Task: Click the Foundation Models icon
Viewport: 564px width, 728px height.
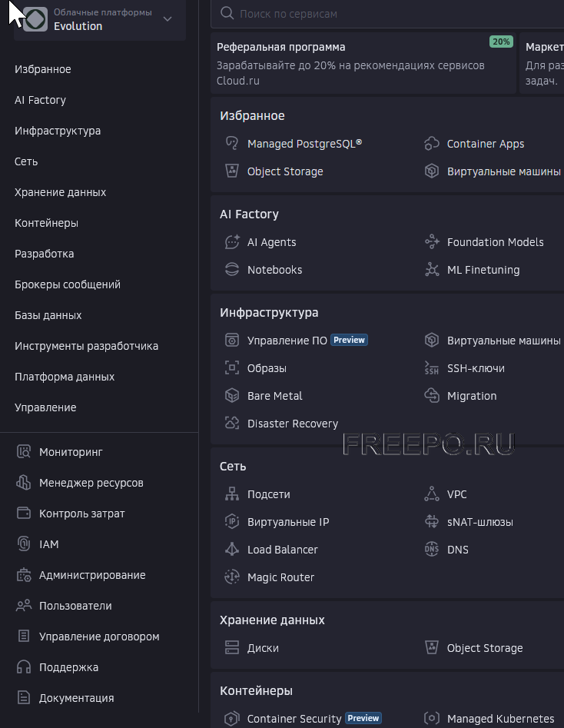Action: coord(432,242)
